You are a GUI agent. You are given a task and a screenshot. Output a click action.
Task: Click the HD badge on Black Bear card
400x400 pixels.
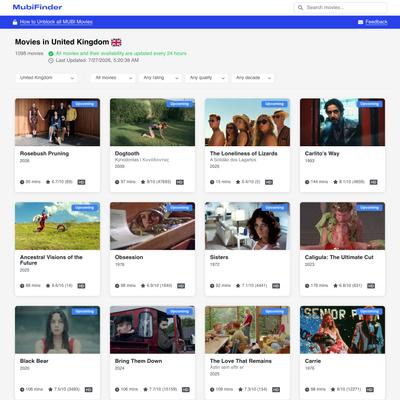(x=88, y=389)
